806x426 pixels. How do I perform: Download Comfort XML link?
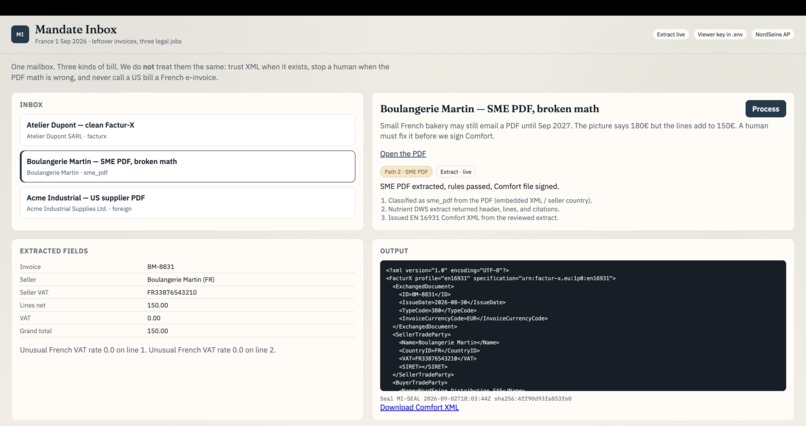pos(419,408)
